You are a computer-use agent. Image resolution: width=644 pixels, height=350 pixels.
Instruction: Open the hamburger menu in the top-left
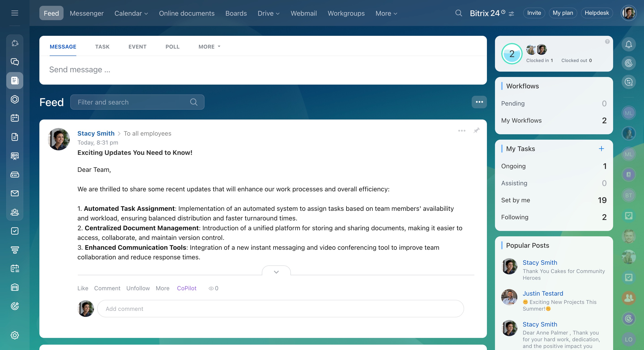pyautogui.click(x=15, y=13)
